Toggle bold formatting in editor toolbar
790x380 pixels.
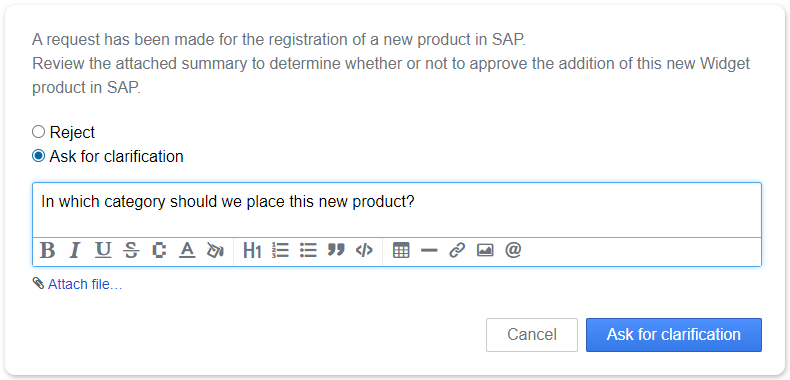pyautogui.click(x=47, y=250)
